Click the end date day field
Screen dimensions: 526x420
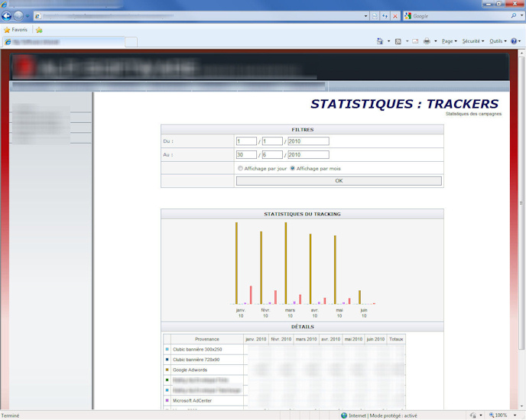tap(246, 155)
